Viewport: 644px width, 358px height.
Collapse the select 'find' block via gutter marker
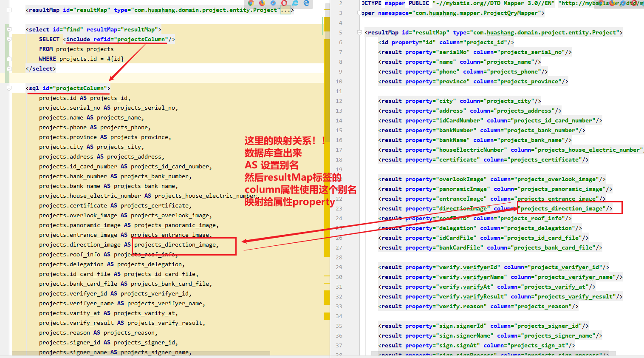[x=9, y=29]
